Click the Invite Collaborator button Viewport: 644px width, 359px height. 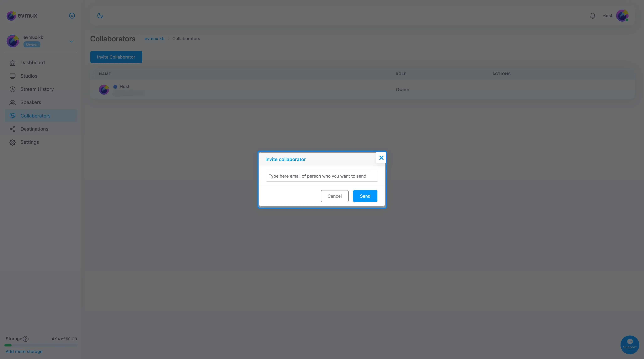click(x=116, y=57)
